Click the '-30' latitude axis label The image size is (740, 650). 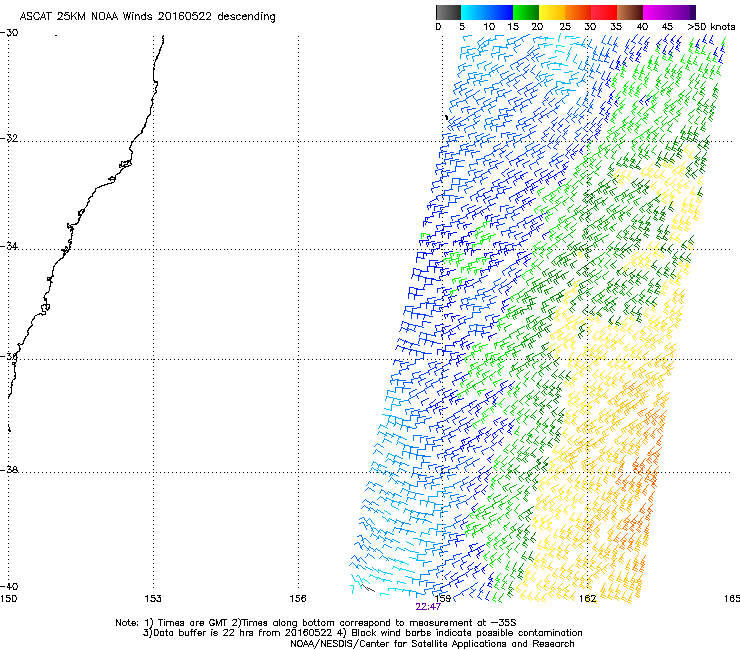pyautogui.click(x=9, y=33)
